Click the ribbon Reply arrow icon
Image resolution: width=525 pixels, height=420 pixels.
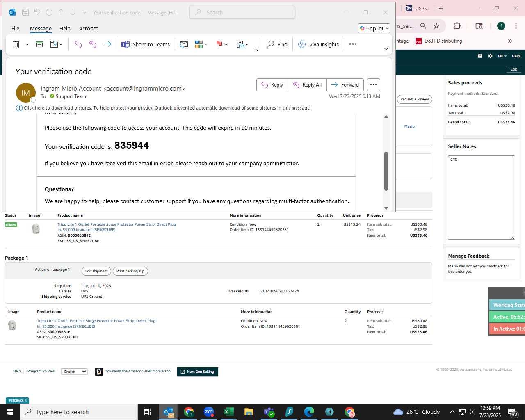pyautogui.click(x=78, y=44)
